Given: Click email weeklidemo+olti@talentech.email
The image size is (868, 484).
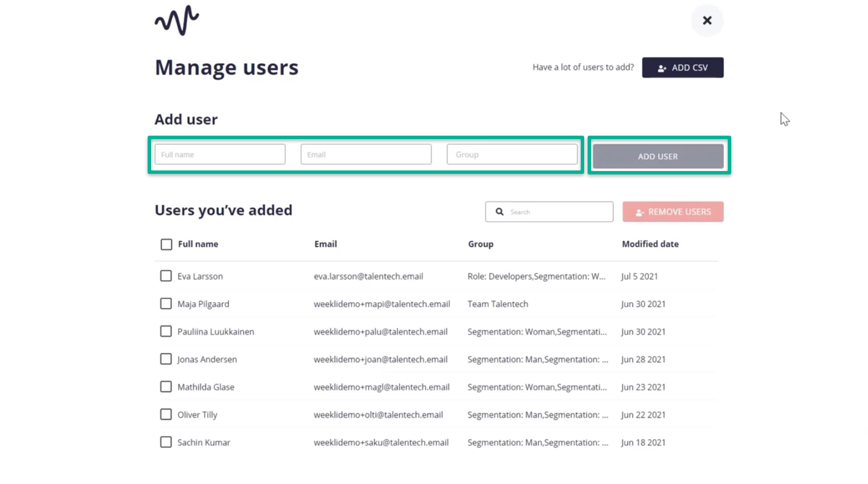Looking at the screenshot, I should click(378, 414).
